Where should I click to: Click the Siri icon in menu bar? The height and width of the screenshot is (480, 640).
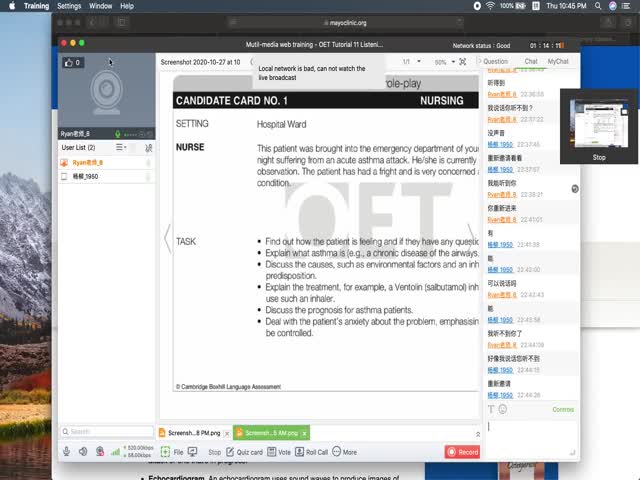click(612, 6)
